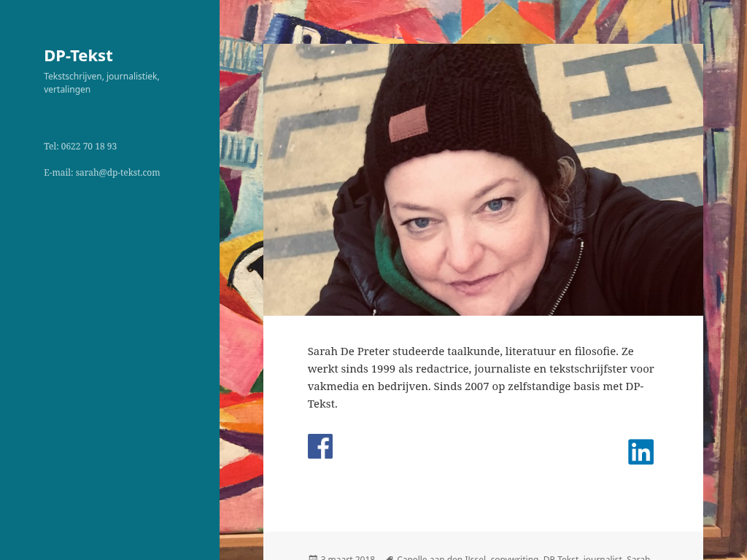Image resolution: width=747 pixels, height=560 pixels.
Task: Open the Facebook icon link
Action: click(320, 446)
